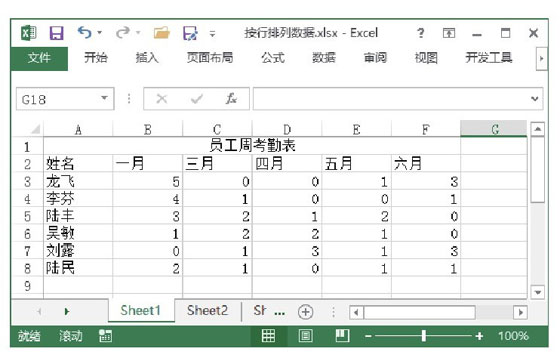Show hidden sheet tabs via ellipsis
The image size is (560, 361).
(279, 312)
